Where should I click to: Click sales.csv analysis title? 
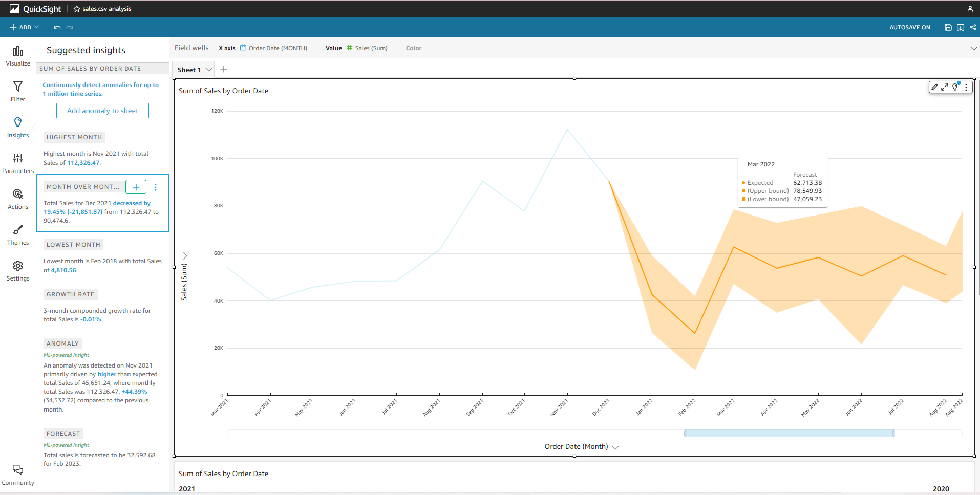[107, 9]
